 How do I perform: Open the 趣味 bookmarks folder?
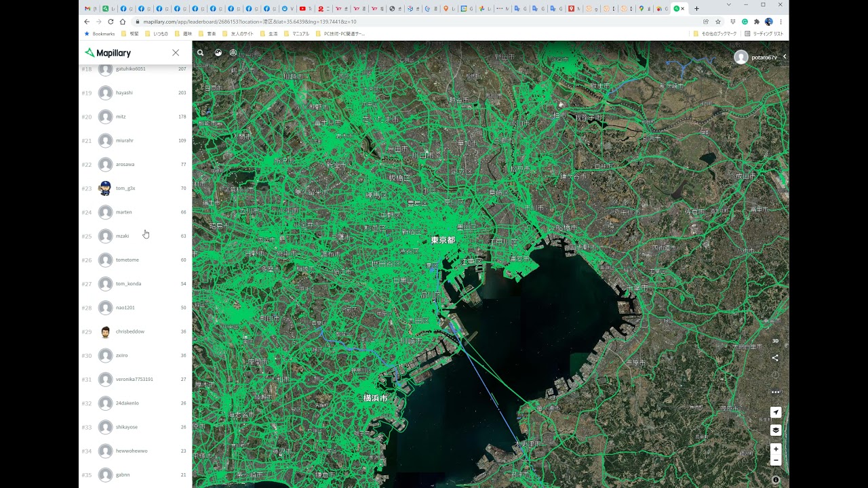tap(184, 33)
